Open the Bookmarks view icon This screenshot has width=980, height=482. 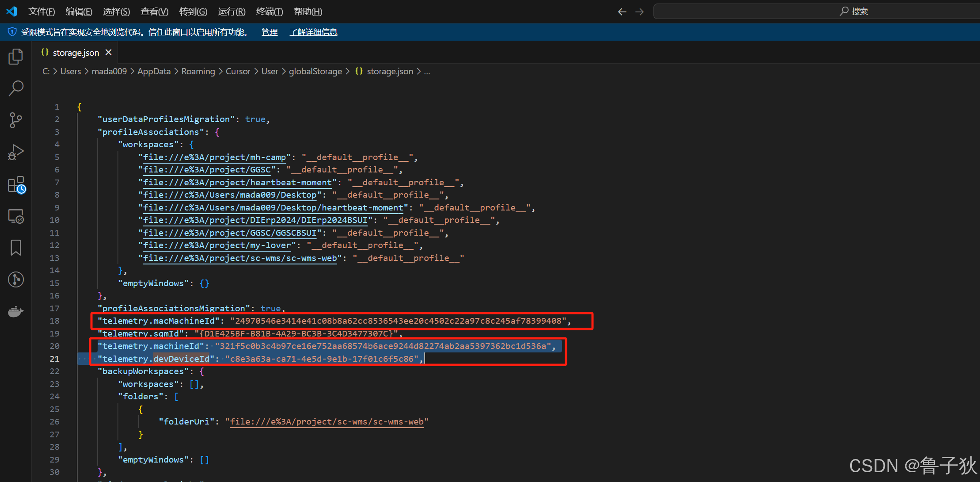(x=16, y=248)
